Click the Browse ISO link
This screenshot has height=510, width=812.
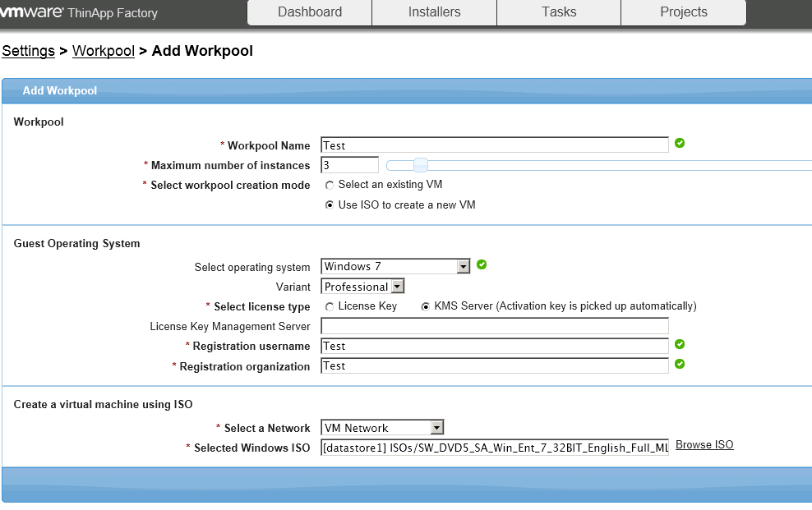coord(704,445)
